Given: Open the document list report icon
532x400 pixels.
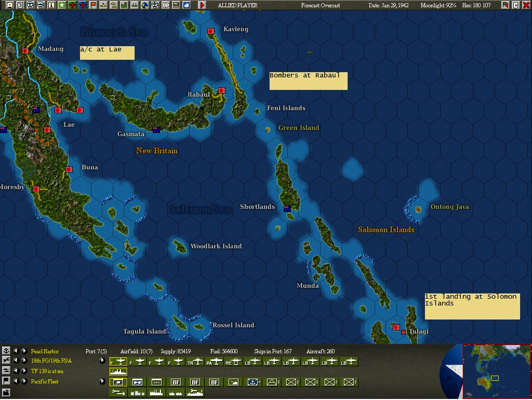Looking at the screenshot, I should tap(20, 5).
